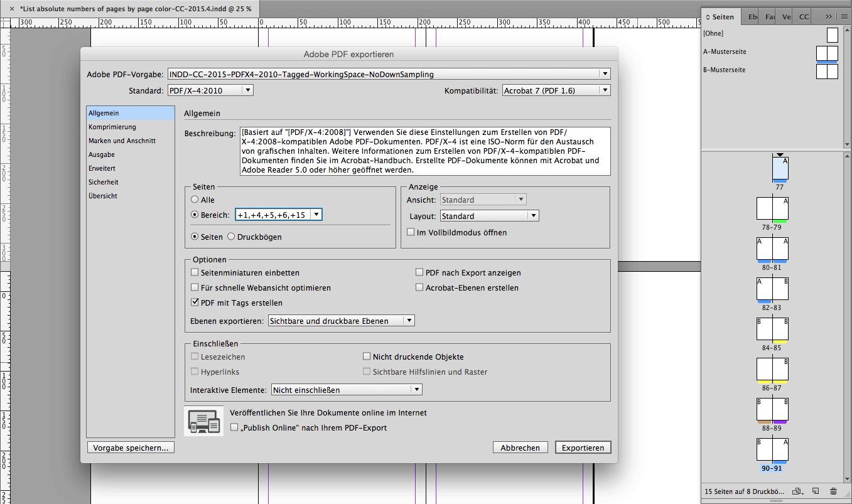The height and width of the screenshot is (504, 852).
Task: Show more hidden panel tabs with double chevron
Action: coord(829,17)
